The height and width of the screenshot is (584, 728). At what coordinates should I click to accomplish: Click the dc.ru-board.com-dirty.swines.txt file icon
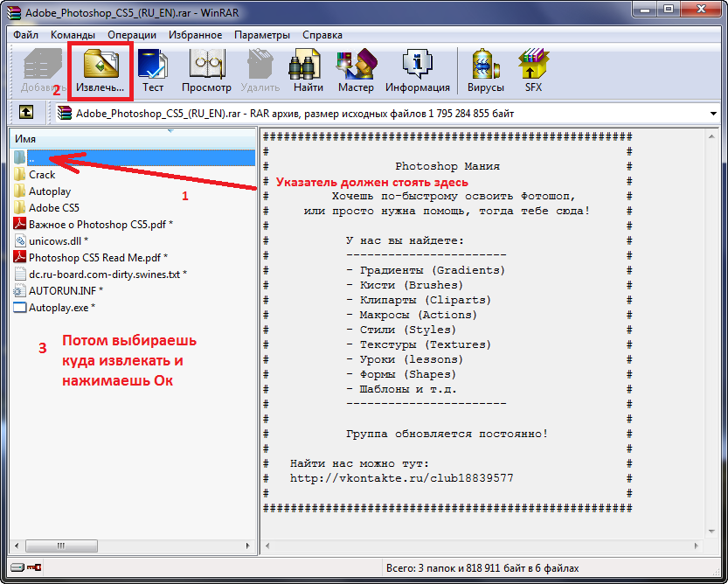19,275
